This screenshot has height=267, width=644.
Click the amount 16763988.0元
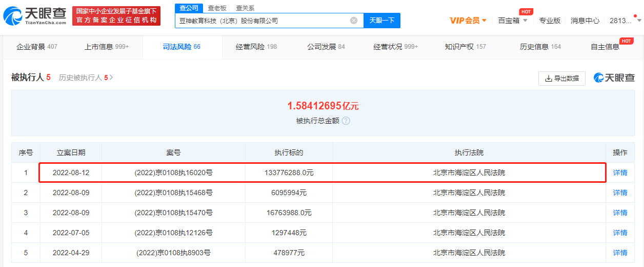289,213
